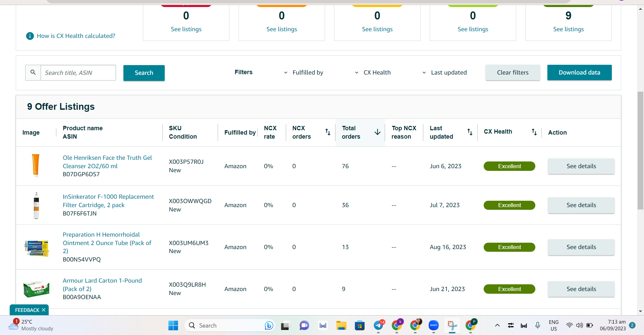Click the InSinkerator filter cartridge thumbnail
The width and height of the screenshot is (644, 335).
[x=36, y=205]
